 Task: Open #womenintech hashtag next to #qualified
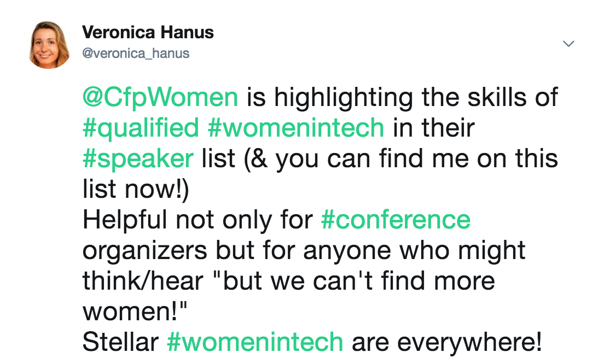point(296,127)
